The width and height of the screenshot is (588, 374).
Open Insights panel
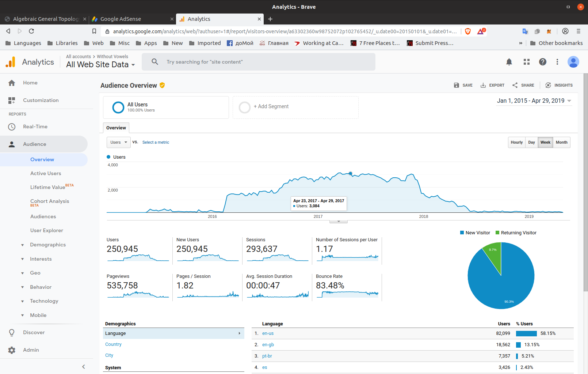pyautogui.click(x=559, y=85)
